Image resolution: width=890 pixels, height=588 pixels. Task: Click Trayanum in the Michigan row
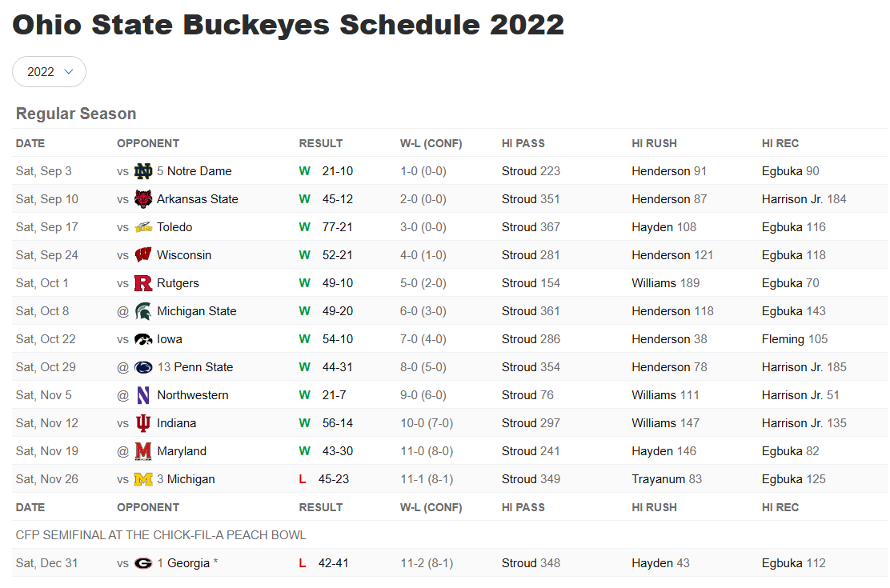point(659,479)
